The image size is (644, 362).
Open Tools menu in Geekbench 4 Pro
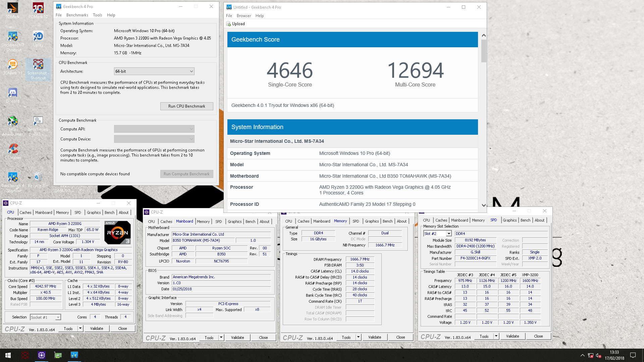(x=98, y=15)
